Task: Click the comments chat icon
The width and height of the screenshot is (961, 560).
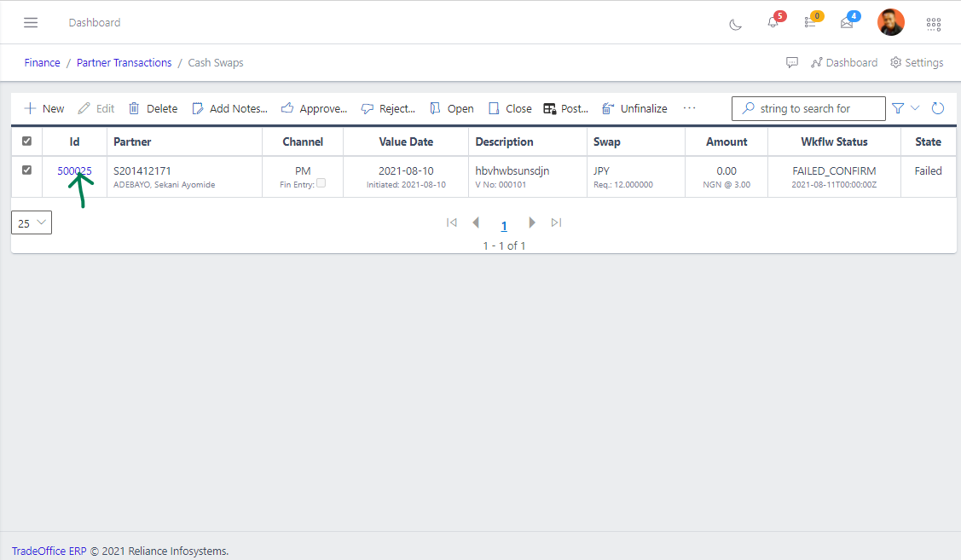Action: 792,62
